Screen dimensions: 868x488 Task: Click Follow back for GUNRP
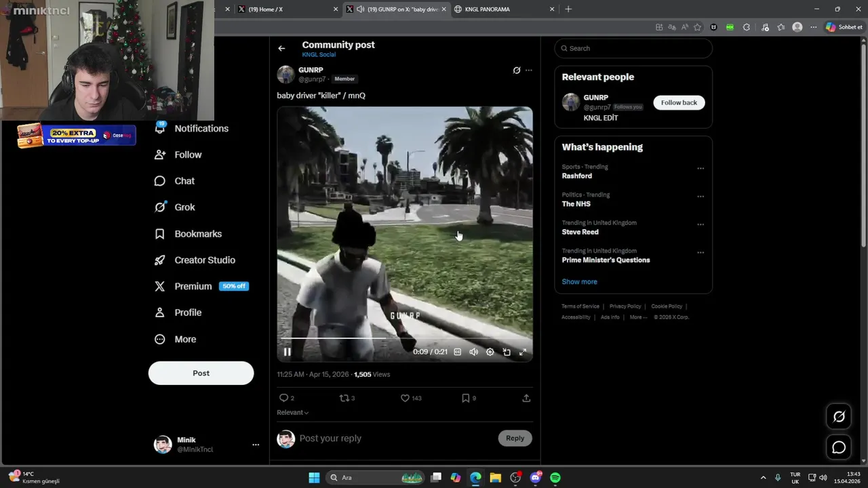[x=679, y=102]
